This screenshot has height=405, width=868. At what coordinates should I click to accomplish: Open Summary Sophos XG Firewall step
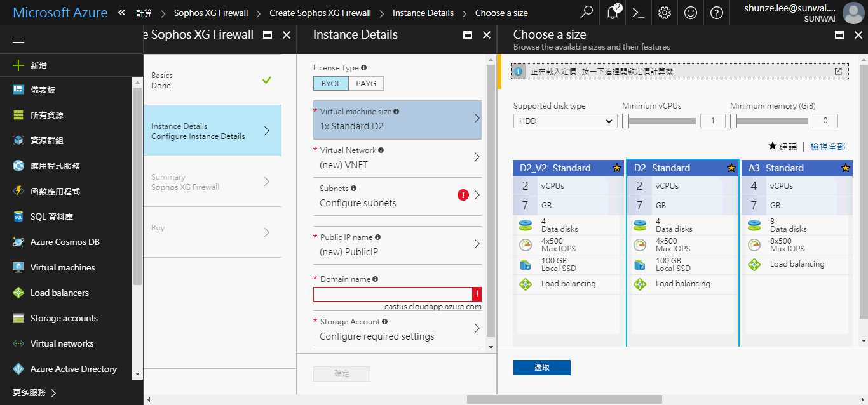(x=212, y=182)
